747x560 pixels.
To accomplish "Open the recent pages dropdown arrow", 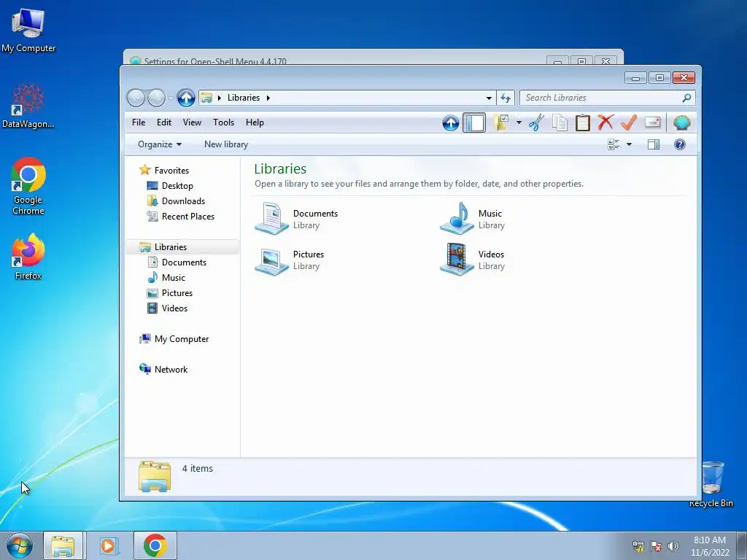I will (x=171, y=98).
